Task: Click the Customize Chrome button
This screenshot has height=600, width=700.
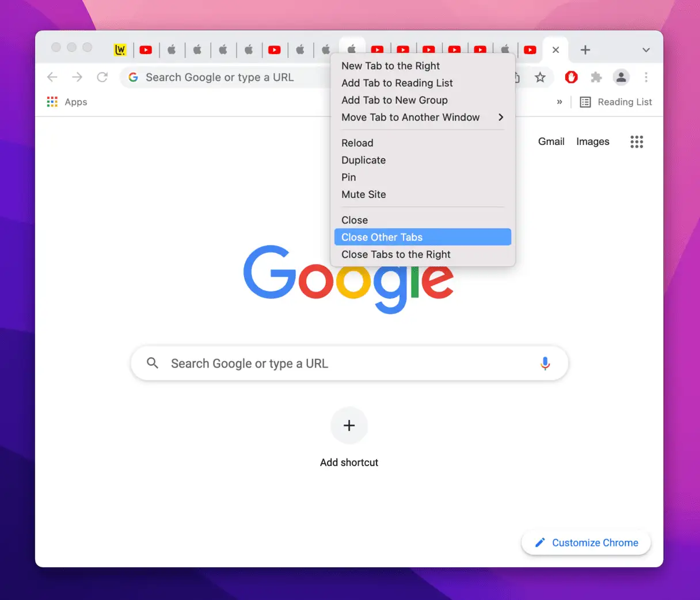Action: point(586,542)
